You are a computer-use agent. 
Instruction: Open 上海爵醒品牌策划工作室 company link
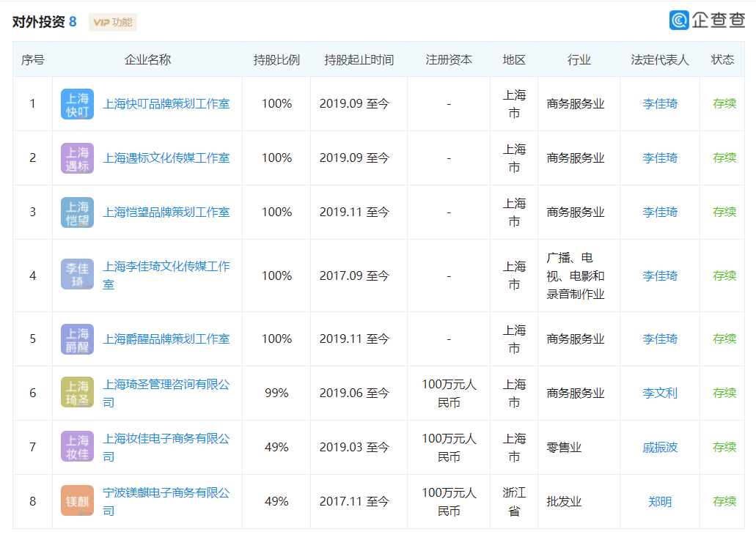point(166,339)
